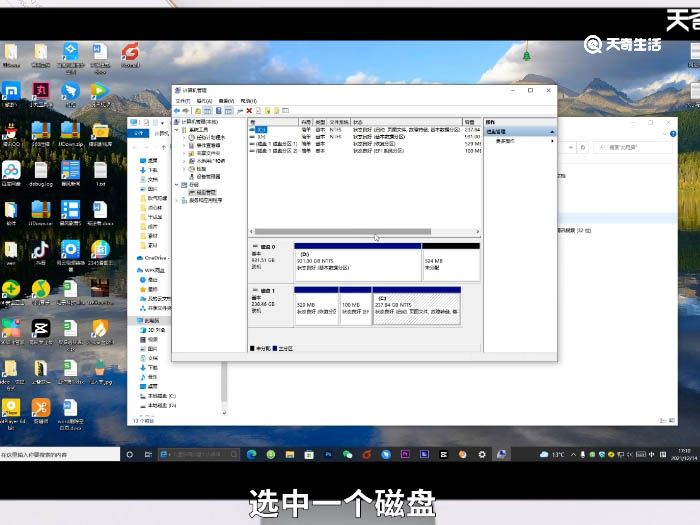Click the red X delete toolbar icon
This screenshot has height=525, width=700.
pos(250,110)
